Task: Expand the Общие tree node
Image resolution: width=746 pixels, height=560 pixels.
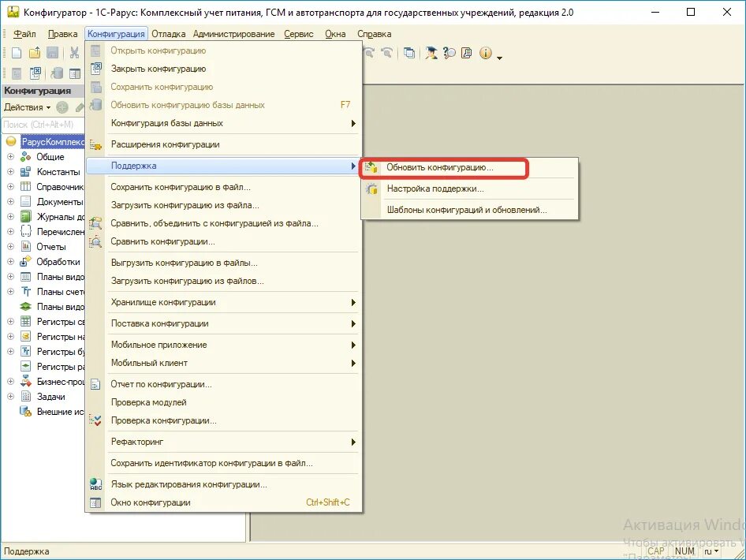Action: (x=10, y=156)
